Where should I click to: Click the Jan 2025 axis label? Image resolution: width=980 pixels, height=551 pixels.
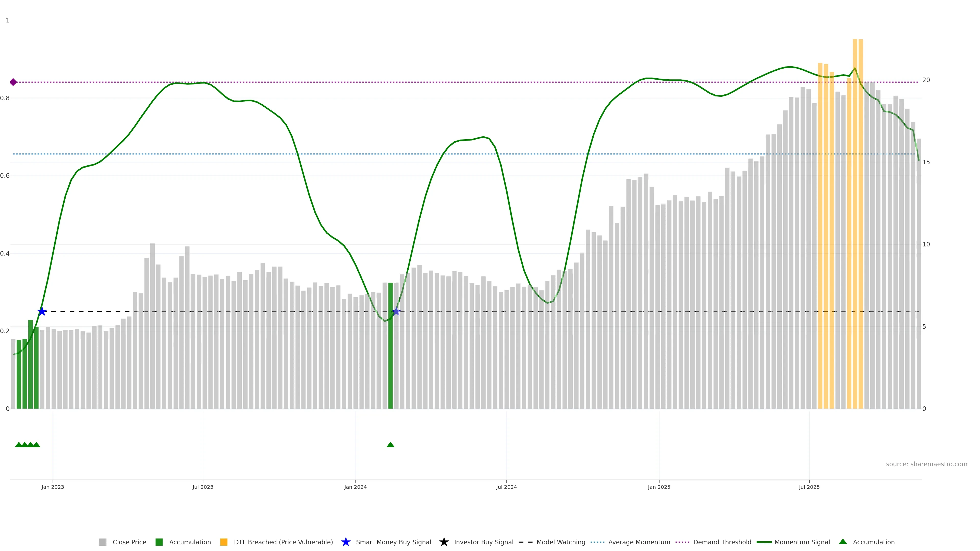659,487
